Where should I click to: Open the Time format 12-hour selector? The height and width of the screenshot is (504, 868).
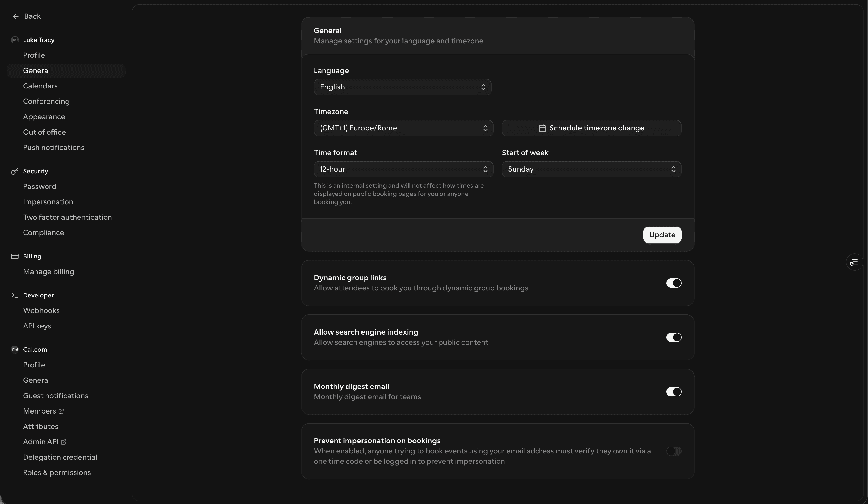403,169
